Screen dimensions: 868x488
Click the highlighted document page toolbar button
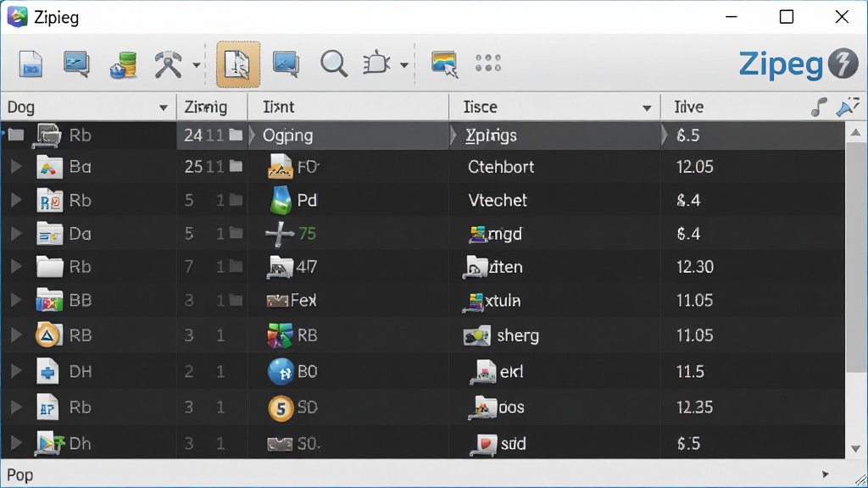(x=238, y=64)
